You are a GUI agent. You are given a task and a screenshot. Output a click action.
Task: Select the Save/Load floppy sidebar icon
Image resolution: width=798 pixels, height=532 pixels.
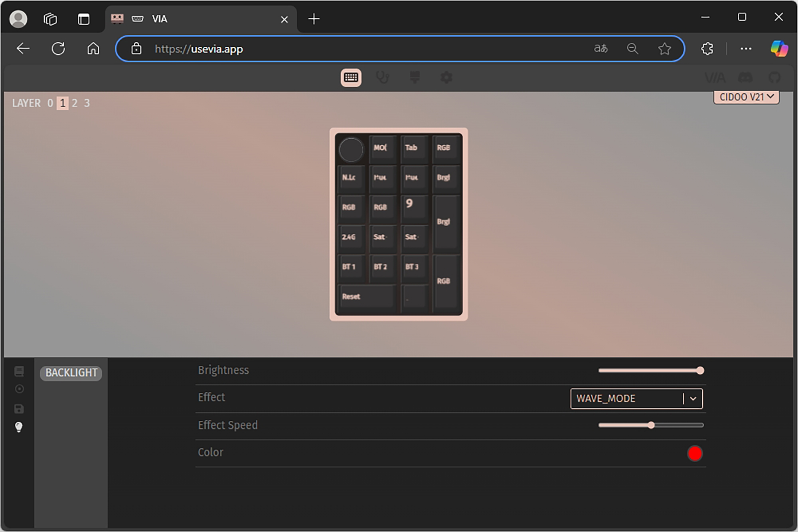pos(19,409)
